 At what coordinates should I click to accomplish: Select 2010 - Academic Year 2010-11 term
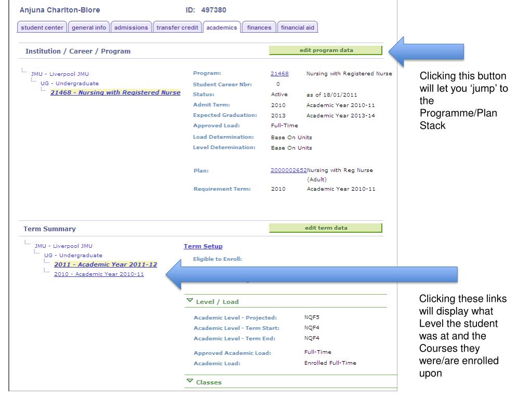tap(99, 274)
